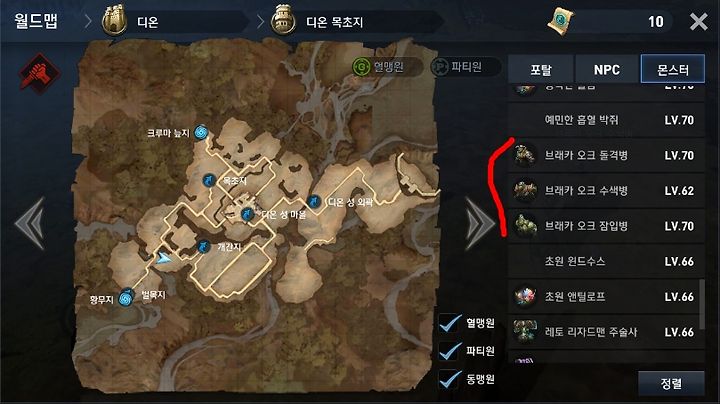Switch to the NPC tab

click(607, 69)
